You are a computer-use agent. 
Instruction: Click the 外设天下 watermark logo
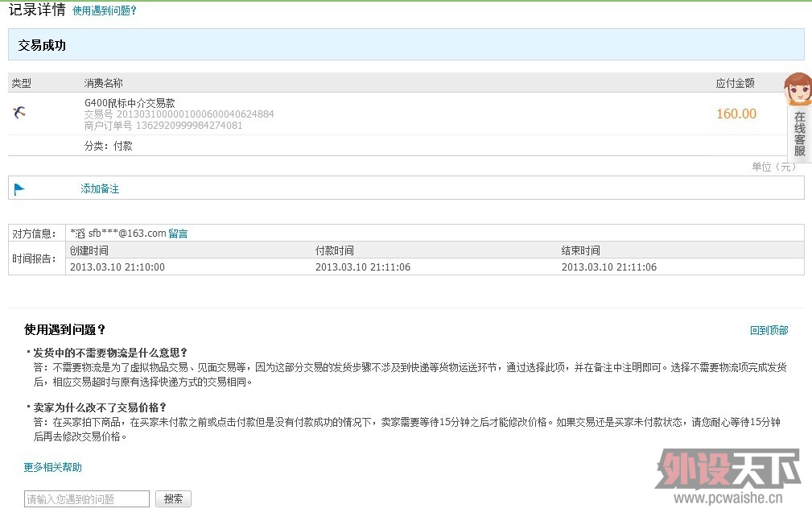coord(728,471)
